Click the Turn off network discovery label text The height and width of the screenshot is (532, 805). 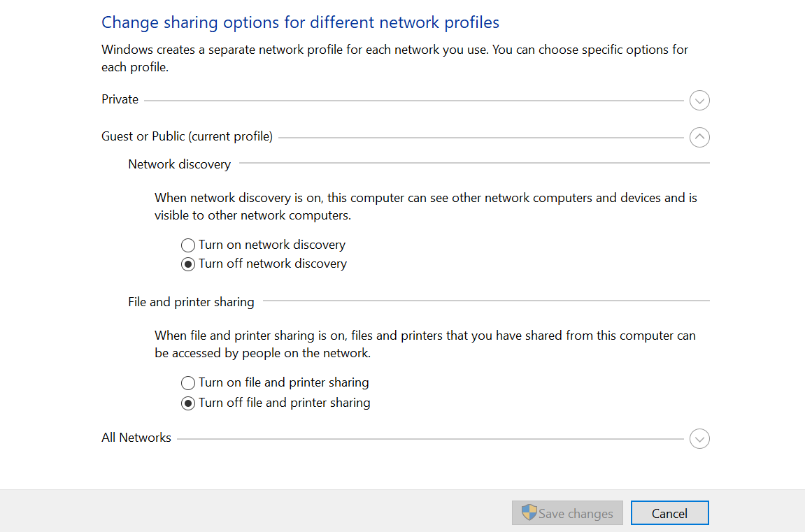coord(272,264)
